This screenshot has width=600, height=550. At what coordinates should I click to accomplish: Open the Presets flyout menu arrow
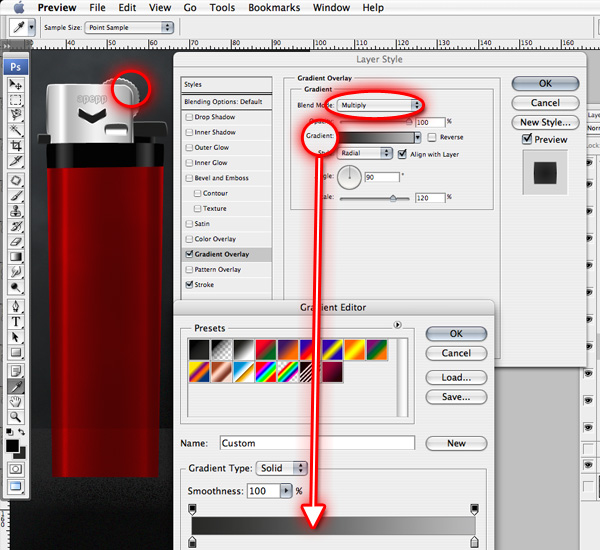pos(398,325)
